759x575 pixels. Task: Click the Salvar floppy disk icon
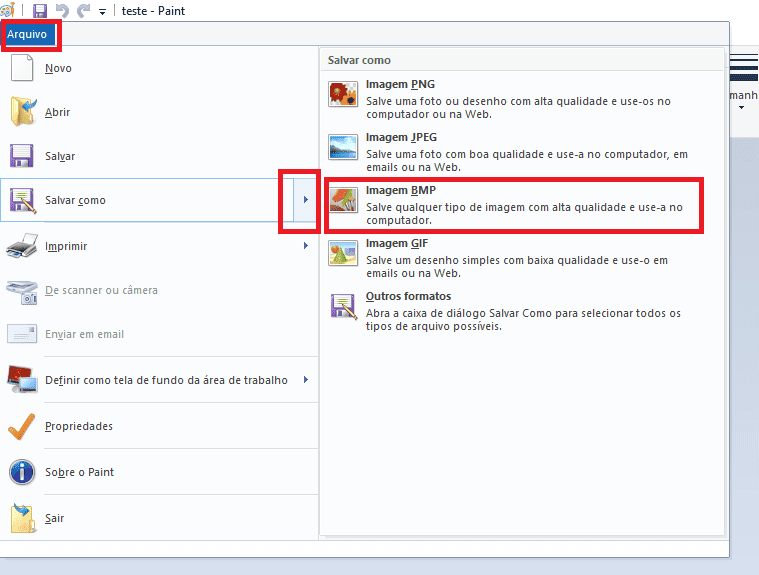(22, 156)
